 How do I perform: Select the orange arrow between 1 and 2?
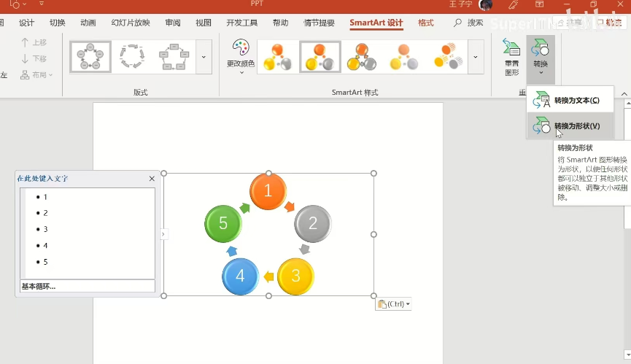(290, 206)
